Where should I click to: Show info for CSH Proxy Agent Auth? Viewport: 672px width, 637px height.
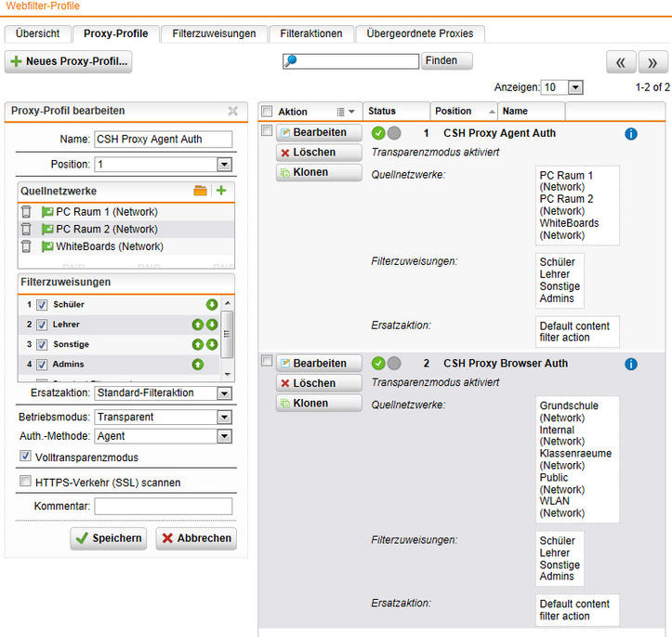click(631, 134)
